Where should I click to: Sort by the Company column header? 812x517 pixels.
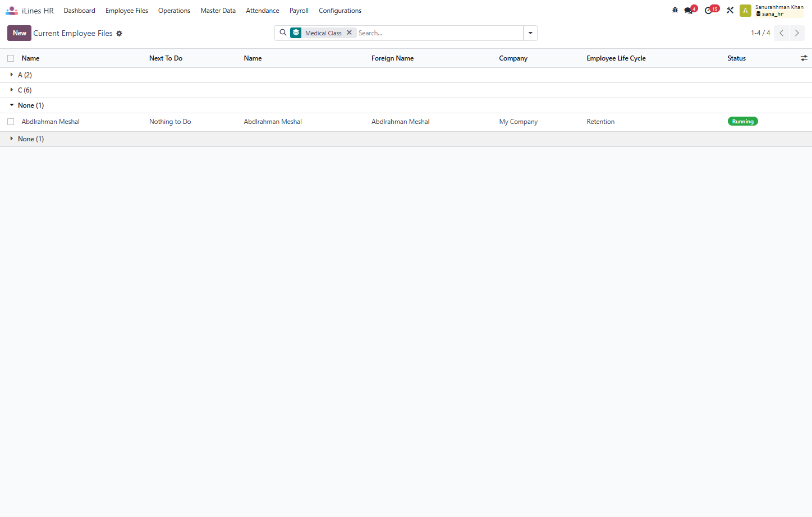point(513,58)
